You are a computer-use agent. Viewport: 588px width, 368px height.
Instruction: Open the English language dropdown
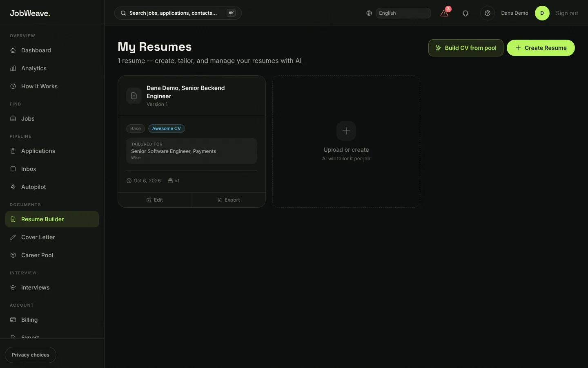coord(403,13)
